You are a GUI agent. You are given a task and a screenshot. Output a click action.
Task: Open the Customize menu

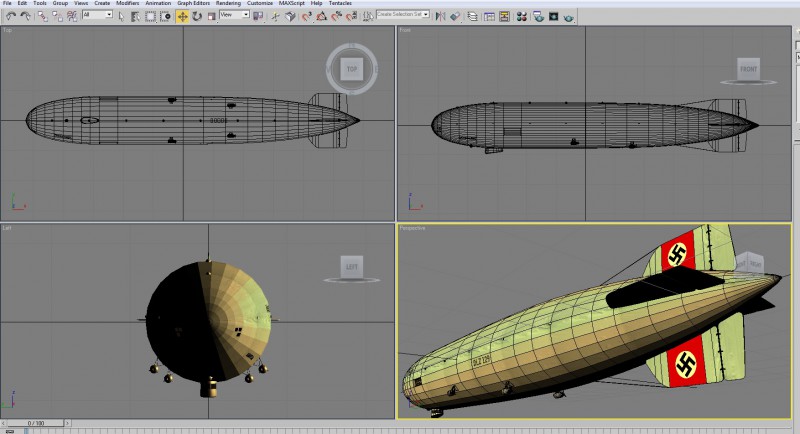pyautogui.click(x=260, y=3)
